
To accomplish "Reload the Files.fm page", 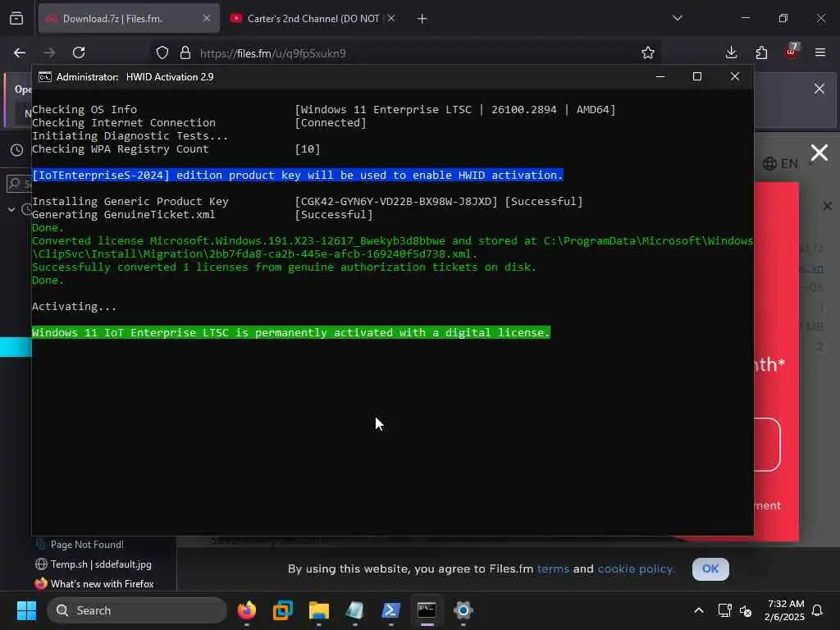I will point(79,52).
